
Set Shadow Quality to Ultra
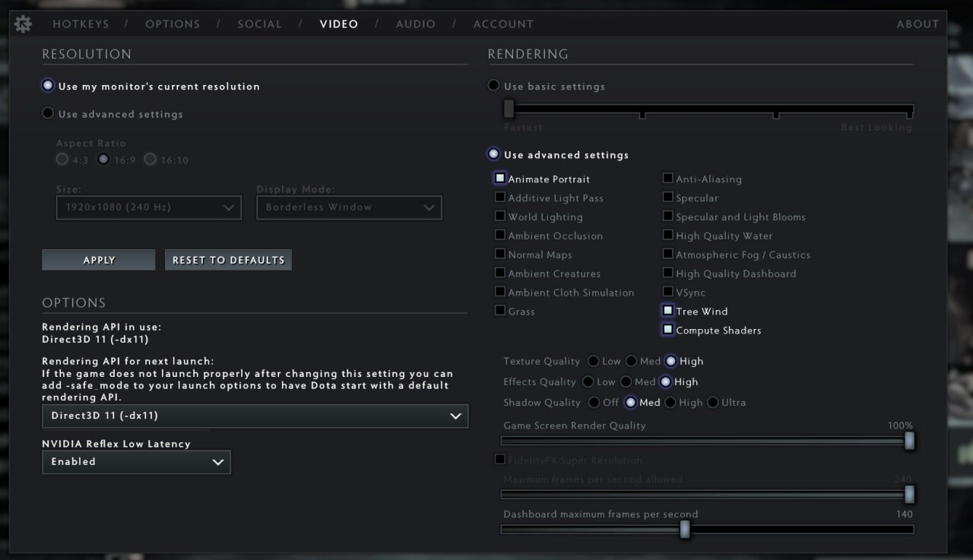pos(713,403)
